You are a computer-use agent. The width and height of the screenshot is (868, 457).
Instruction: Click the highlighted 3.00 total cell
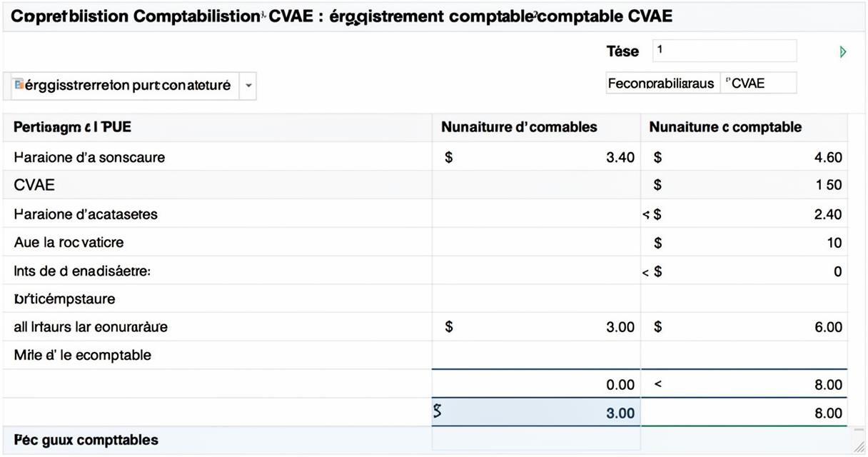tap(536, 413)
